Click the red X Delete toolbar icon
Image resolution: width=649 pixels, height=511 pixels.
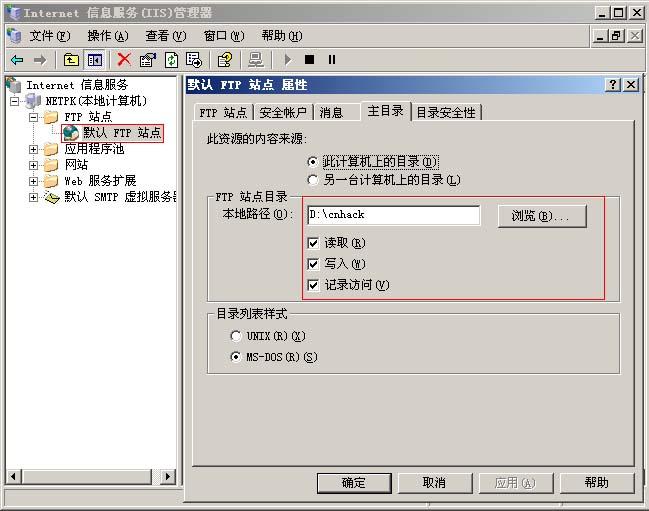[x=124, y=60]
